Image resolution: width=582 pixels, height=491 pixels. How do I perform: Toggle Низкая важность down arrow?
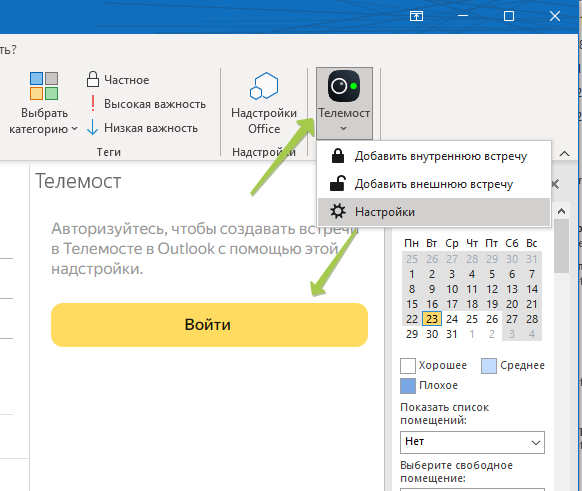point(92,128)
